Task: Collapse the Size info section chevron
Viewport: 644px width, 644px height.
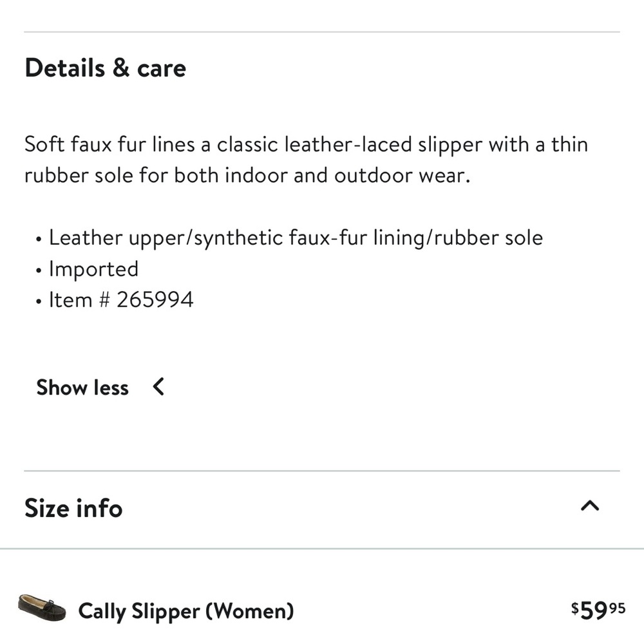Action: 589,506
